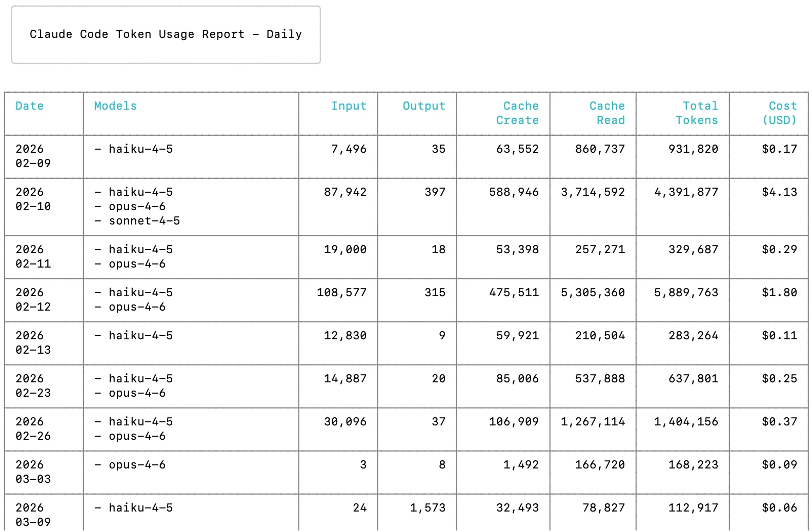Viewport: 812px width, 531px height.
Task: Select the output value "315"
Action: tap(435, 293)
